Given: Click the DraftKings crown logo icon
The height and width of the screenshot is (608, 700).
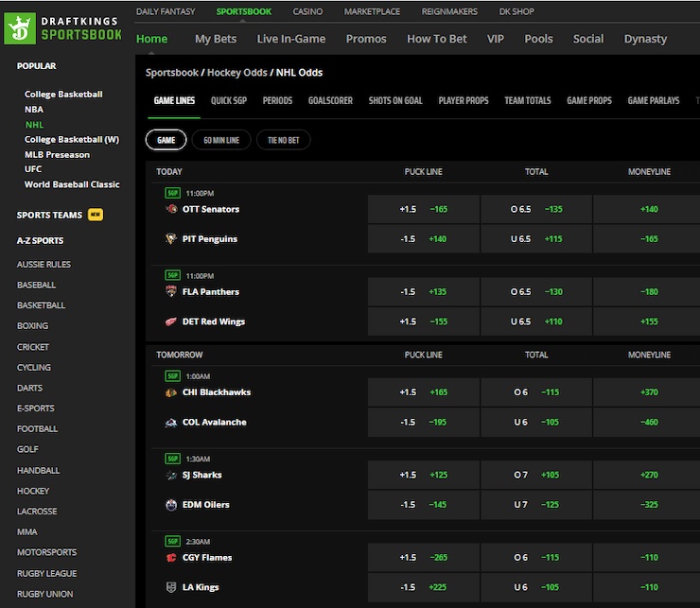Looking at the screenshot, I should (x=20, y=28).
